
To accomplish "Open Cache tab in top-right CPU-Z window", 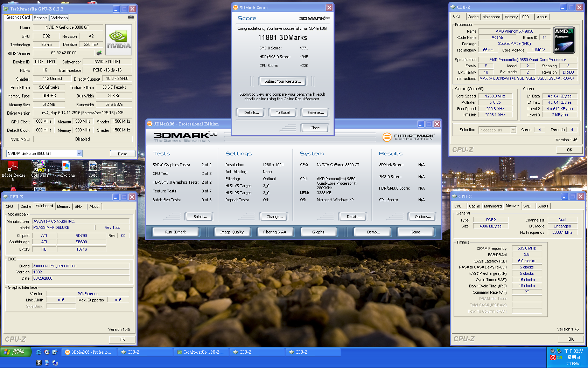I will [473, 17].
